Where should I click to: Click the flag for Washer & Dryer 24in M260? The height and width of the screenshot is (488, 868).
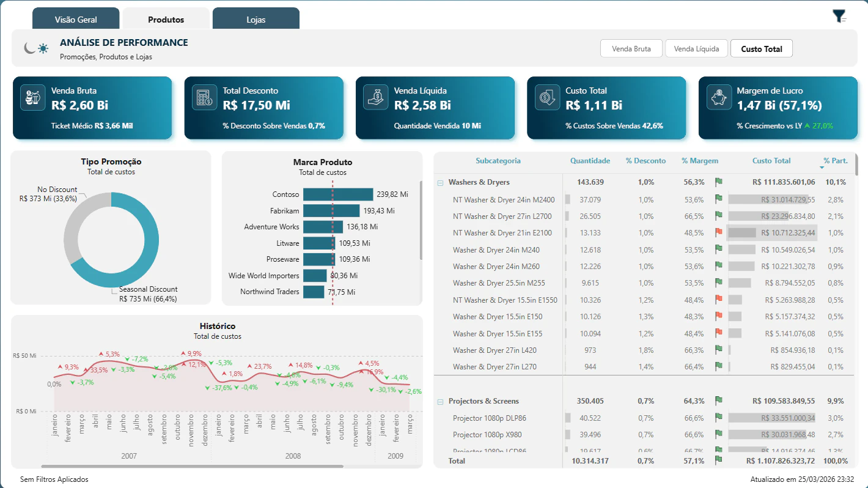(719, 266)
